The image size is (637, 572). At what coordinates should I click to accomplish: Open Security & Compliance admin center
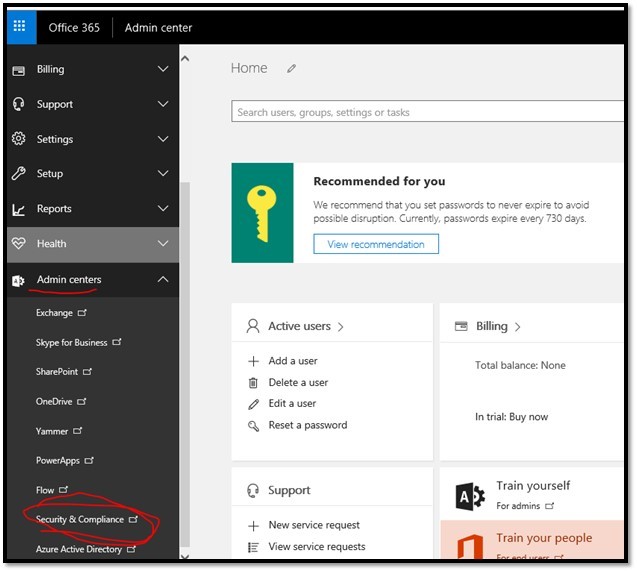(x=80, y=520)
